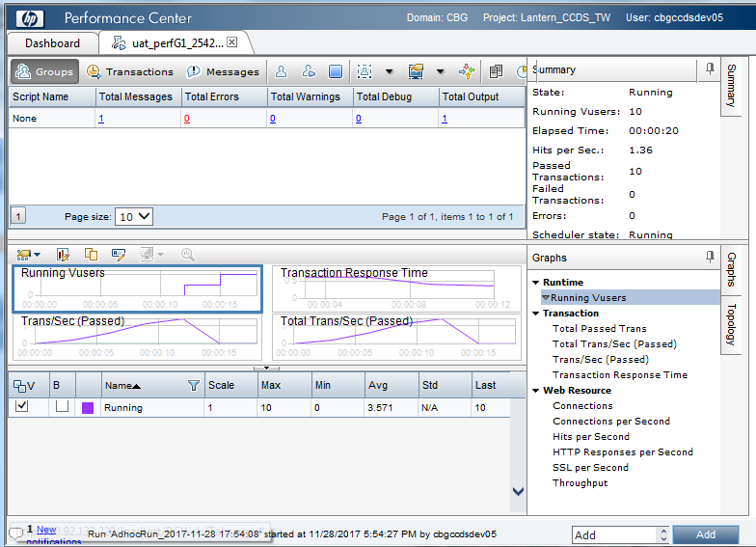Open the design groups dropdown arrow
Screen dimensions: 756x547
pos(390,71)
